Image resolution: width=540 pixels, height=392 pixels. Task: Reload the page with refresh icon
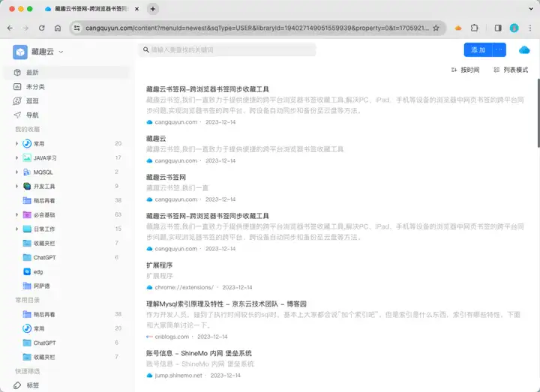[x=42, y=28]
